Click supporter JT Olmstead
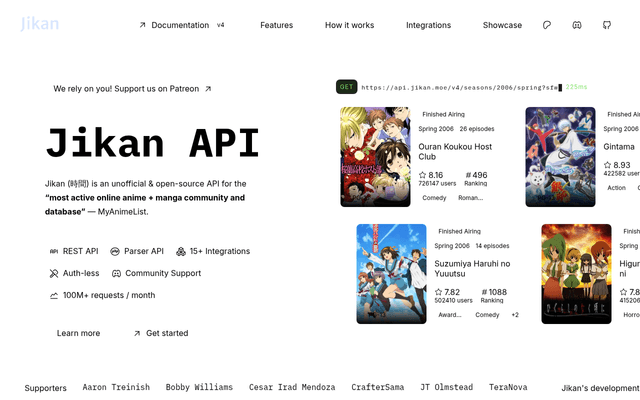The width and height of the screenshot is (640, 400). [447, 387]
